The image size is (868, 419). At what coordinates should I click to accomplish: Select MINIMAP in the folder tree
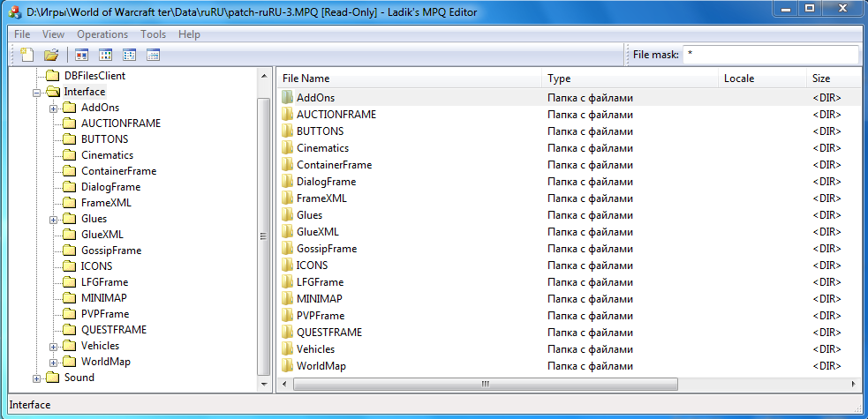click(104, 298)
